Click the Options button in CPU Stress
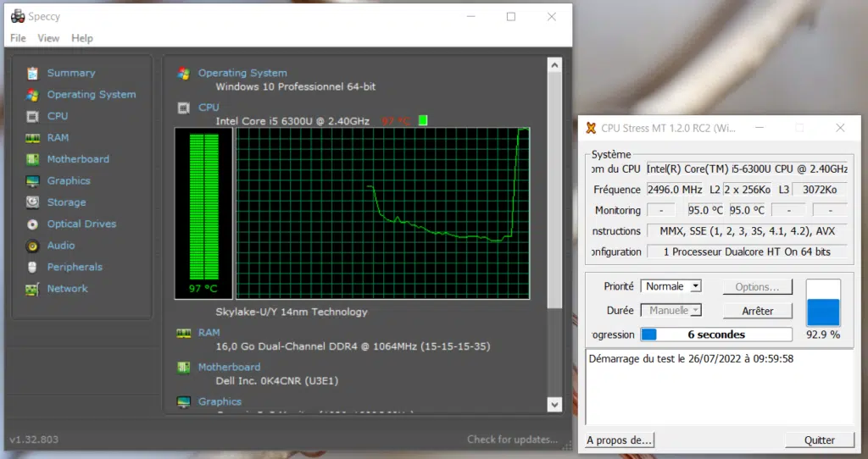The image size is (868, 459). coord(757,287)
